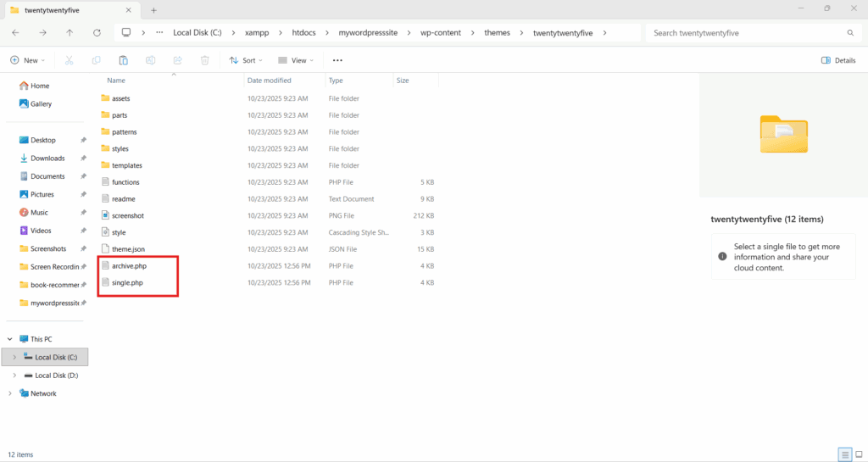Select the theme.json file
868x462 pixels.
pos(128,249)
